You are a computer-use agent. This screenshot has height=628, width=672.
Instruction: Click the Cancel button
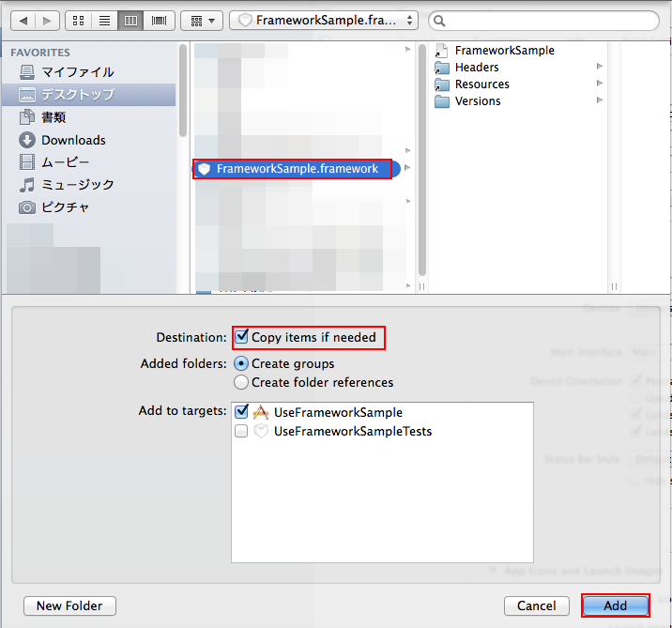click(x=537, y=605)
